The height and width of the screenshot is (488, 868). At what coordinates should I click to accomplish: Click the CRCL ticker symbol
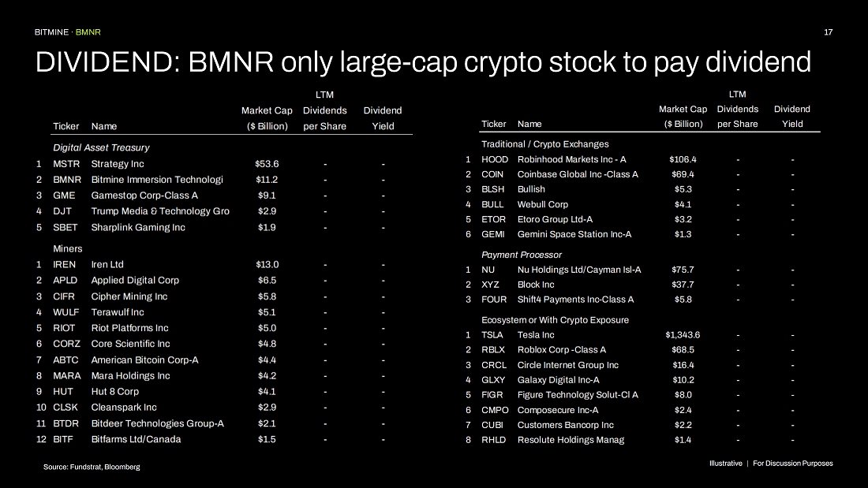point(494,365)
